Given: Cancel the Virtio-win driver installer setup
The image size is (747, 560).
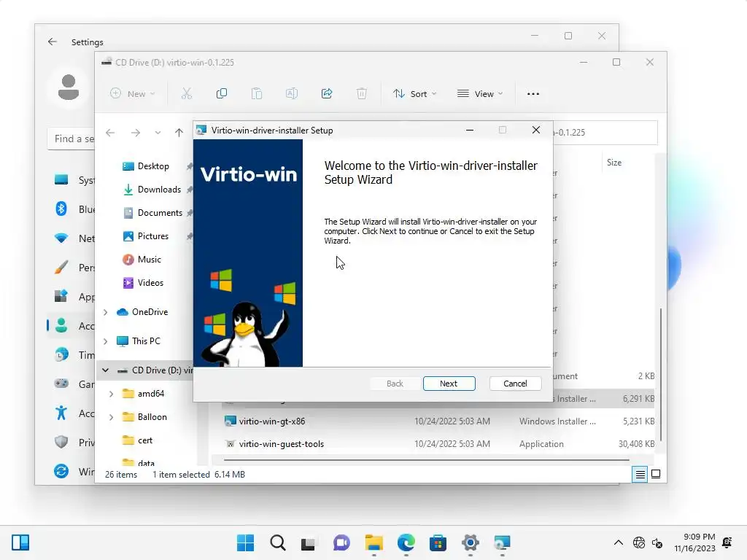Looking at the screenshot, I should [x=515, y=384].
